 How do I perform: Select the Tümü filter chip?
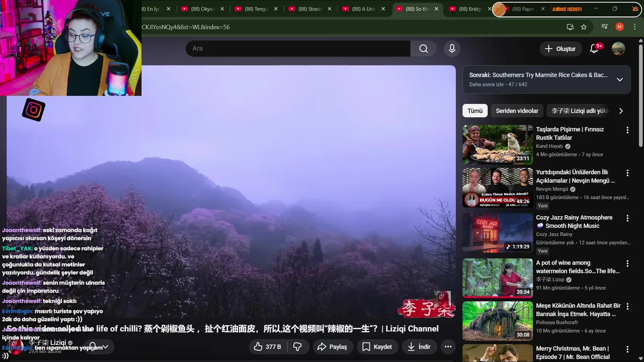point(475,111)
